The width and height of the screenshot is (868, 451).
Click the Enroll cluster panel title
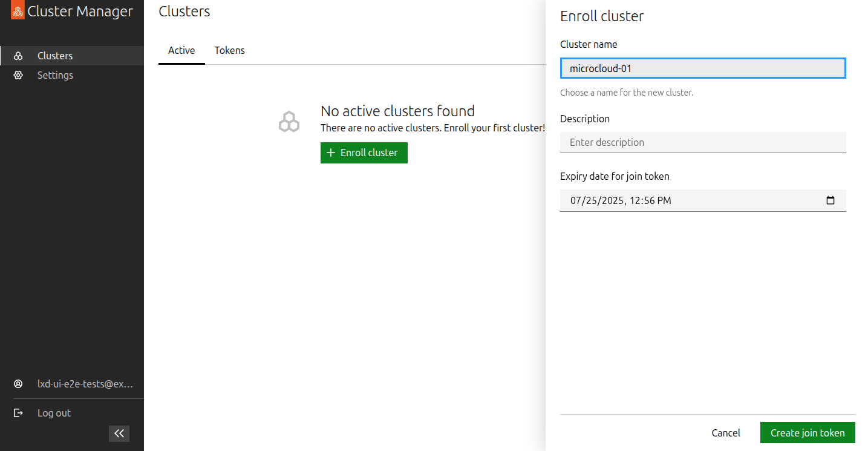click(x=602, y=16)
